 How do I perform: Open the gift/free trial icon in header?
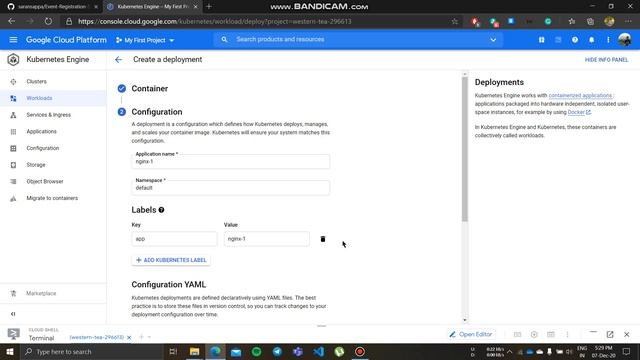tap(541, 40)
